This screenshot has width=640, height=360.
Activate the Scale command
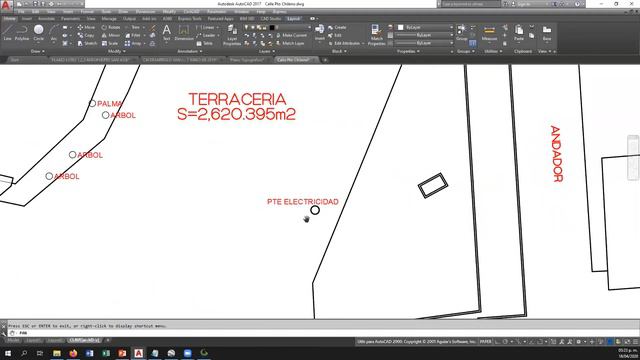pos(109,43)
